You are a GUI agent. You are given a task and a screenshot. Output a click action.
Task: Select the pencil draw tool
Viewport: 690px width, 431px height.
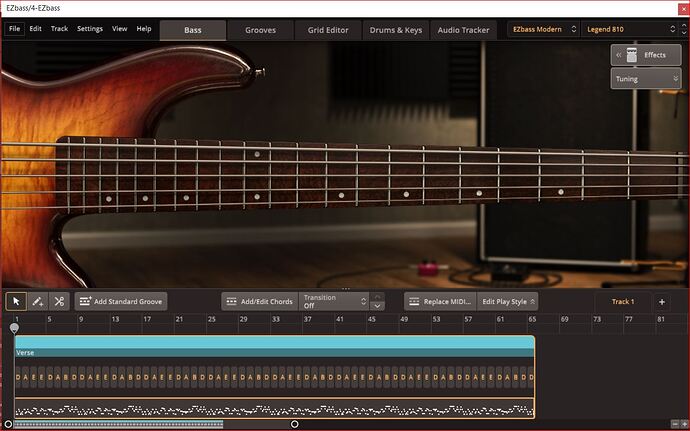pyautogui.click(x=38, y=302)
